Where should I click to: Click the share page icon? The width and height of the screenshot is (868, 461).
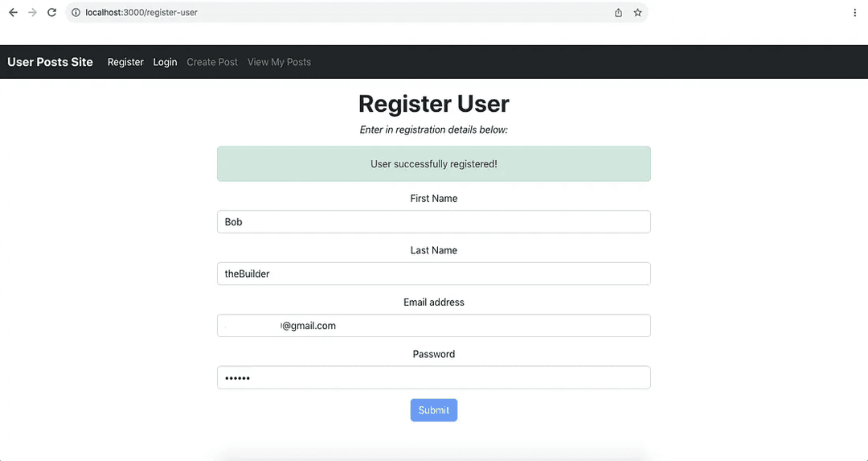(618, 12)
